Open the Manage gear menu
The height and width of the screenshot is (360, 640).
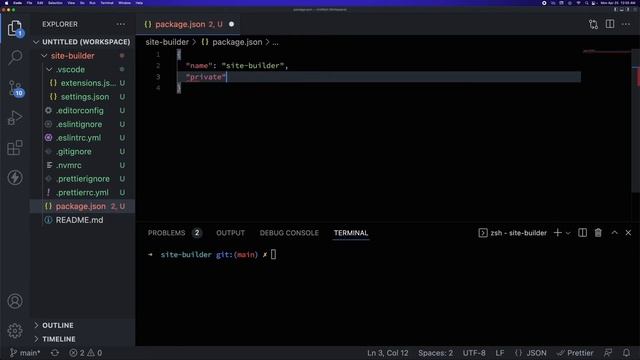(x=15, y=331)
